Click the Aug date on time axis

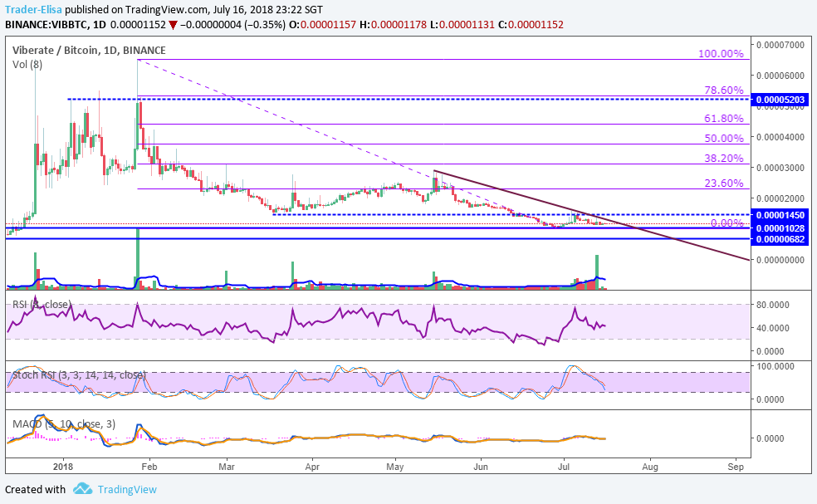pos(650,467)
